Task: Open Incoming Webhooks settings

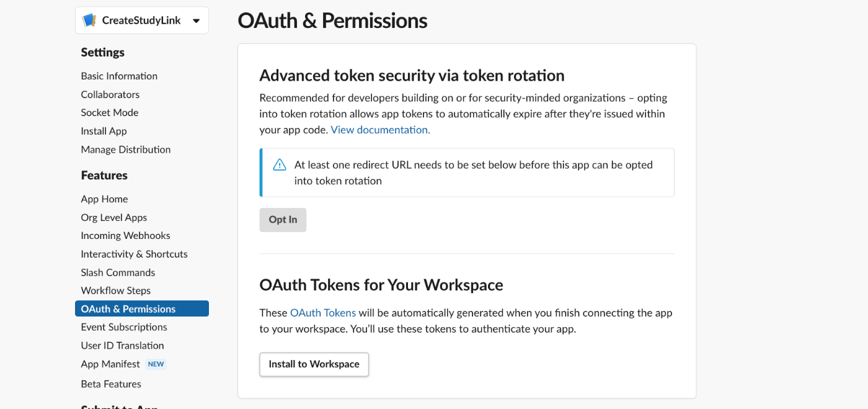Action: (125, 236)
